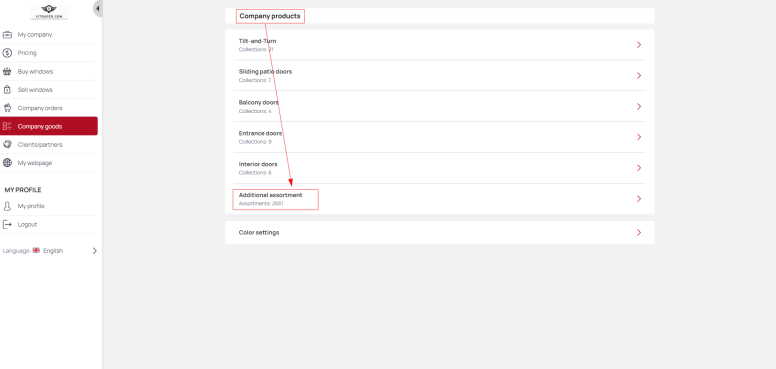776x369 pixels.
Task: Open the Color settings row
Action: [x=439, y=232]
